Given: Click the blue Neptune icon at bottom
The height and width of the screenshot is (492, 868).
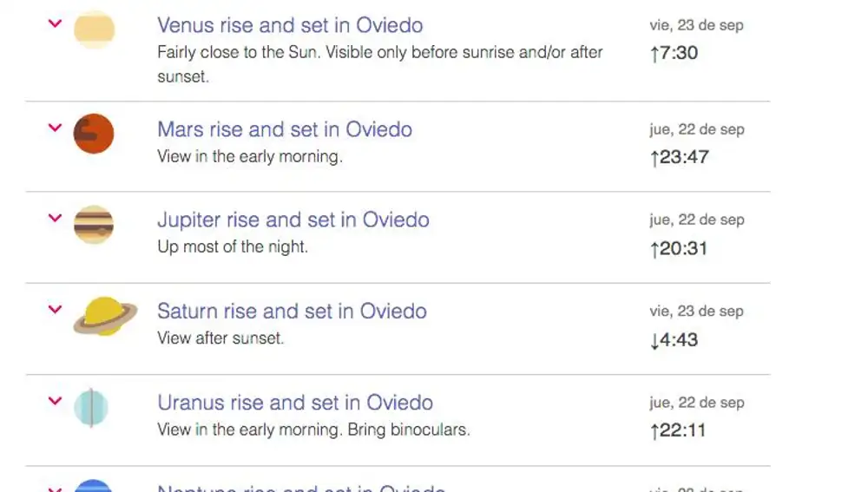Looking at the screenshot, I should (93, 486).
